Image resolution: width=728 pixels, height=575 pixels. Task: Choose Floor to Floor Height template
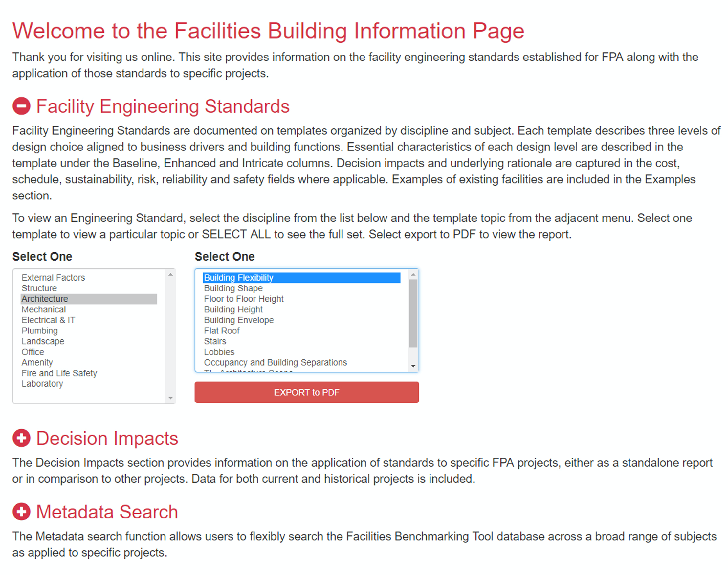click(x=244, y=299)
